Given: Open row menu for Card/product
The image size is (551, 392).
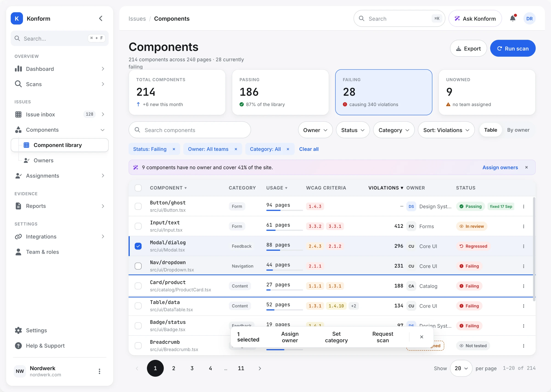Looking at the screenshot, I should [523, 286].
